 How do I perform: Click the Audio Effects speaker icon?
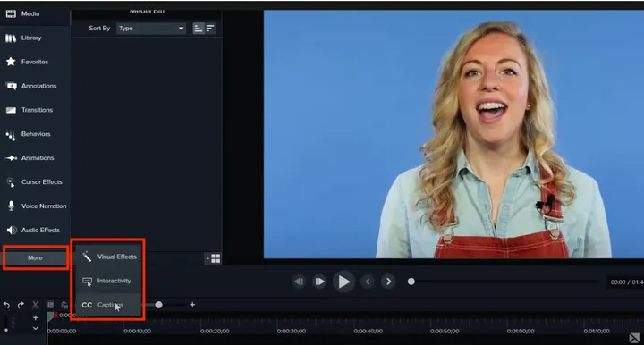click(12, 230)
